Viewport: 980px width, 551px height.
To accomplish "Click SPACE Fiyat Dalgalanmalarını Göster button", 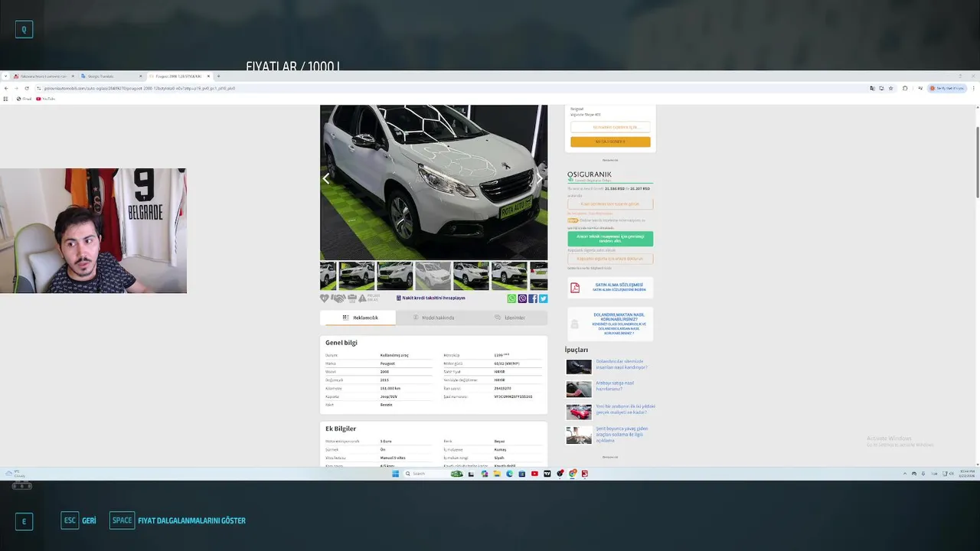I will [178, 520].
